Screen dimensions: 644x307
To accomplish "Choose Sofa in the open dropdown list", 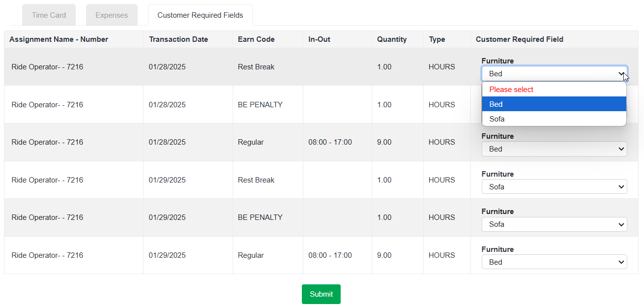I will coord(554,119).
